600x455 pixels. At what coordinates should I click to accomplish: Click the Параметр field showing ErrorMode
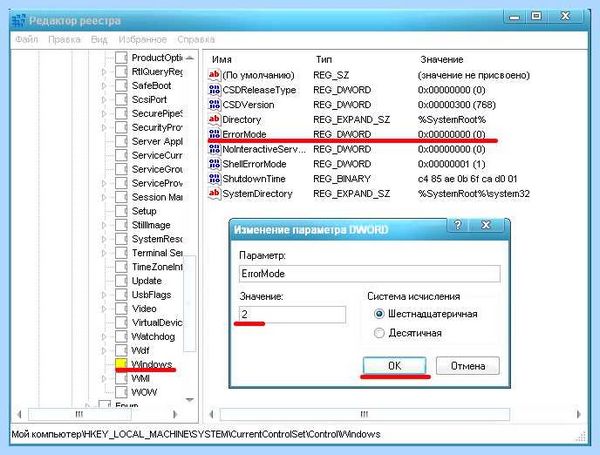pyautogui.click(x=370, y=274)
